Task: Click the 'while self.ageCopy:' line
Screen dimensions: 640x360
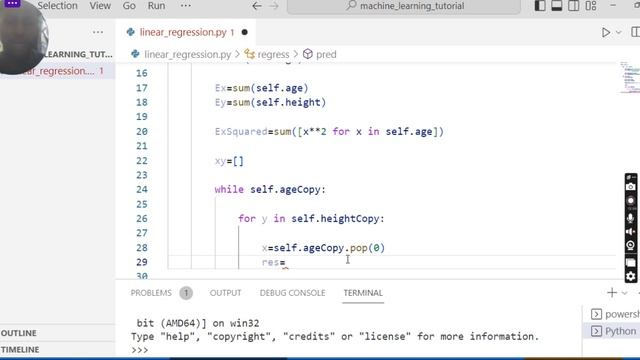Action: (270, 189)
